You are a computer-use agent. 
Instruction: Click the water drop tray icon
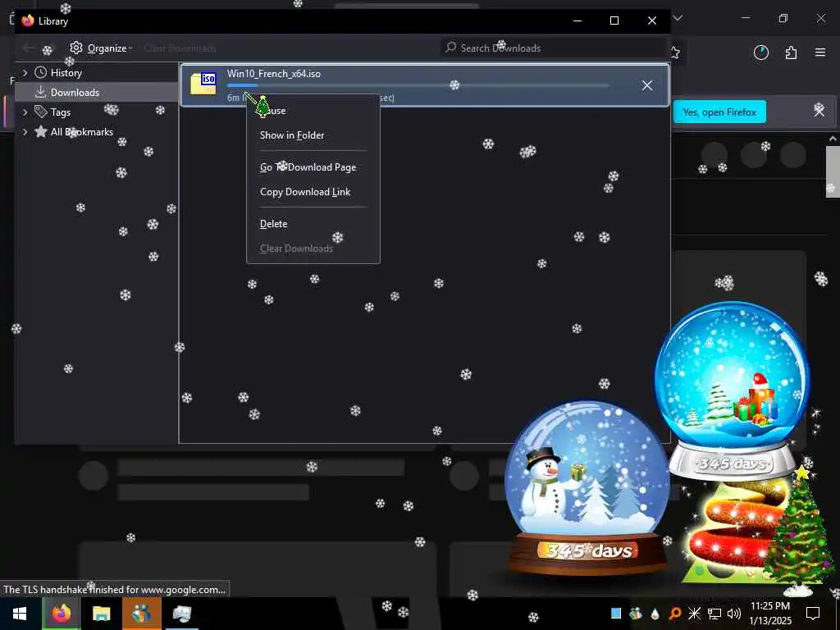coord(655,614)
